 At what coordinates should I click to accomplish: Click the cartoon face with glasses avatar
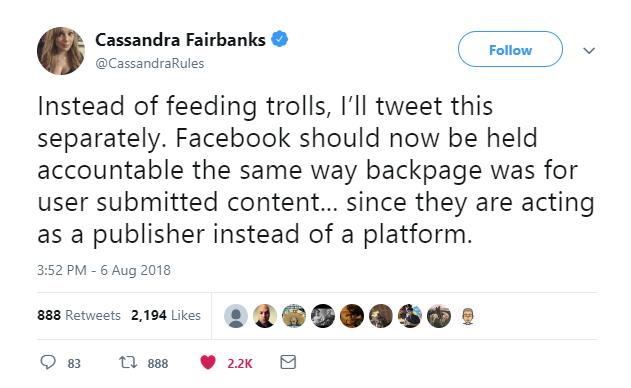pos(468,316)
